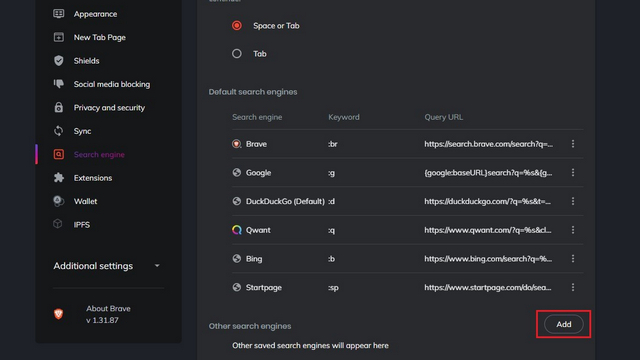Open more actions for Qwant engine

pos(573,230)
